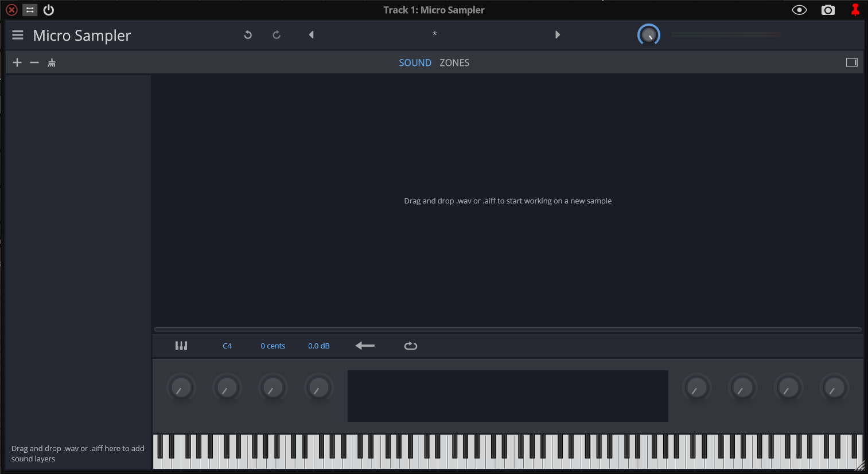The image size is (868, 474).
Task: Click the piano keys icon
Action: (x=181, y=346)
